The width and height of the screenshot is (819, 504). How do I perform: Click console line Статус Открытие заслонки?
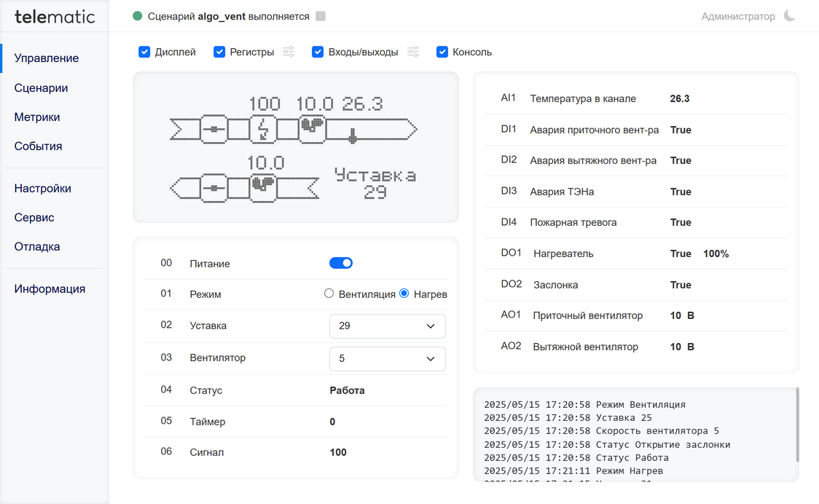pyautogui.click(x=607, y=444)
